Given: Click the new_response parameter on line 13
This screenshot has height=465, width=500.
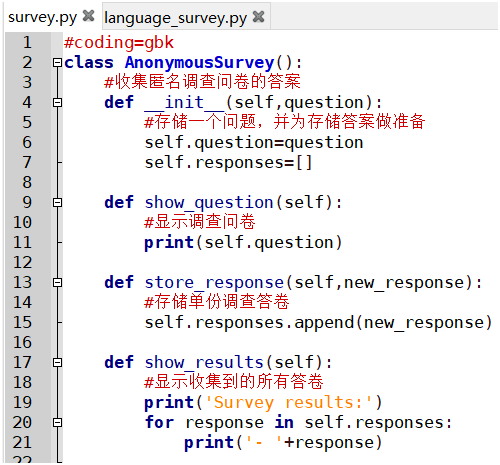Looking at the screenshot, I should pos(404,283).
